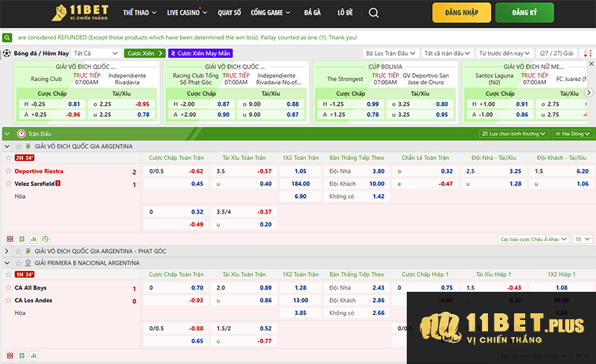The width and height of the screenshot is (596, 364).
Task: Favorite the Deportivo Riestra team star
Action: 7,171
